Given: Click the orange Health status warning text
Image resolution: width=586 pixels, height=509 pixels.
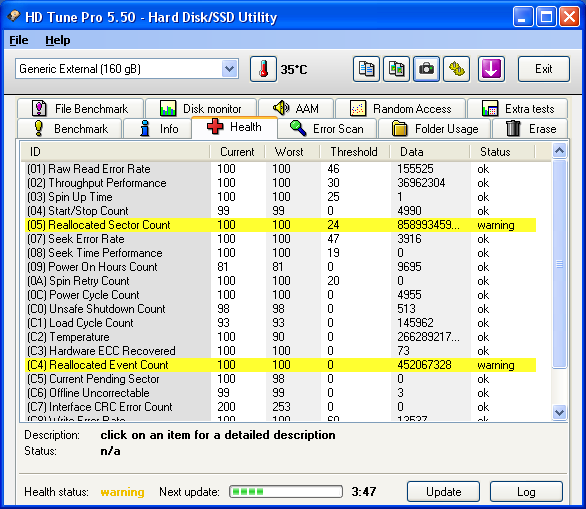Looking at the screenshot, I should [x=122, y=492].
